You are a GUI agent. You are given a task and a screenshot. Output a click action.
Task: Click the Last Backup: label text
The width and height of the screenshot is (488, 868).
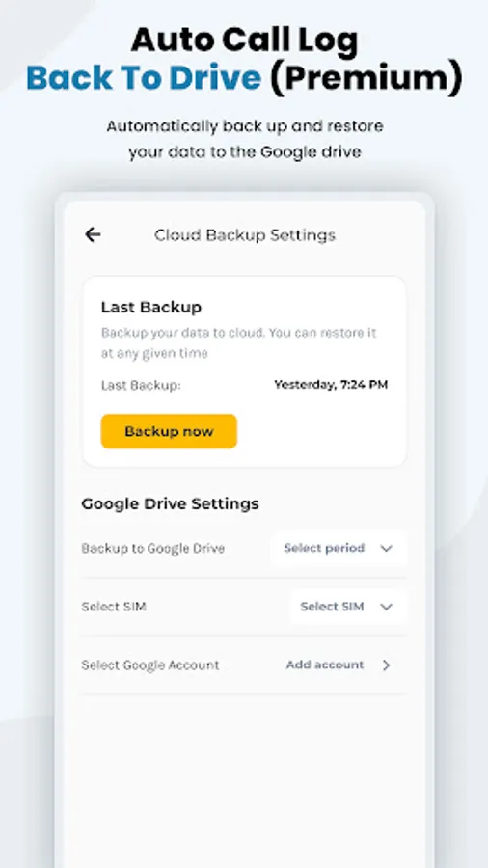point(141,385)
